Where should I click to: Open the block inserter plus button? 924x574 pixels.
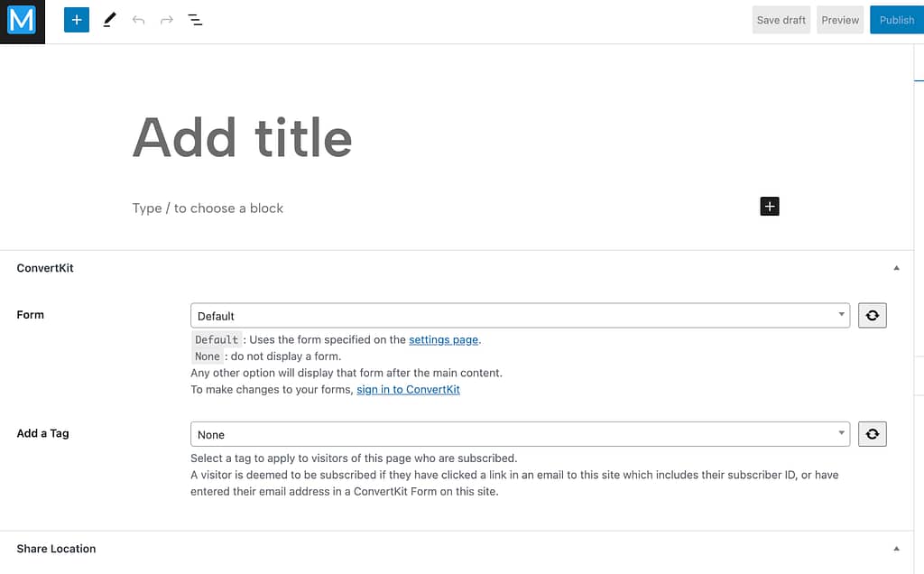[x=77, y=20]
